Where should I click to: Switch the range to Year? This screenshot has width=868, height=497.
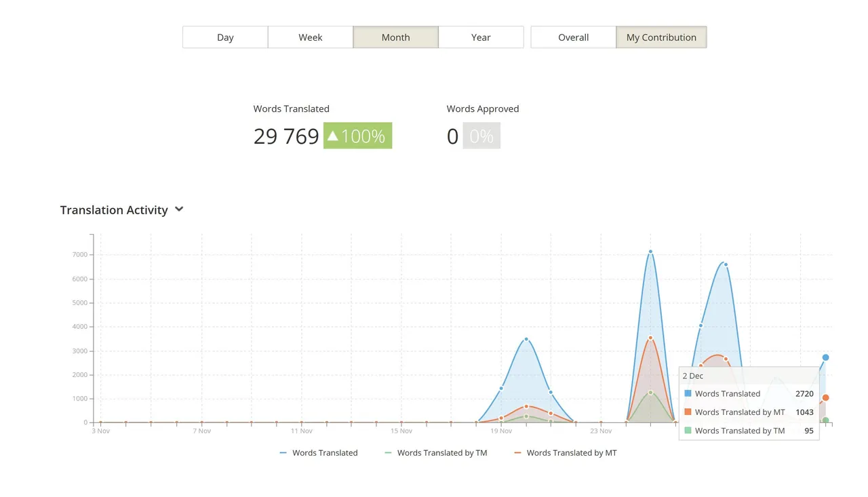[x=481, y=37]
